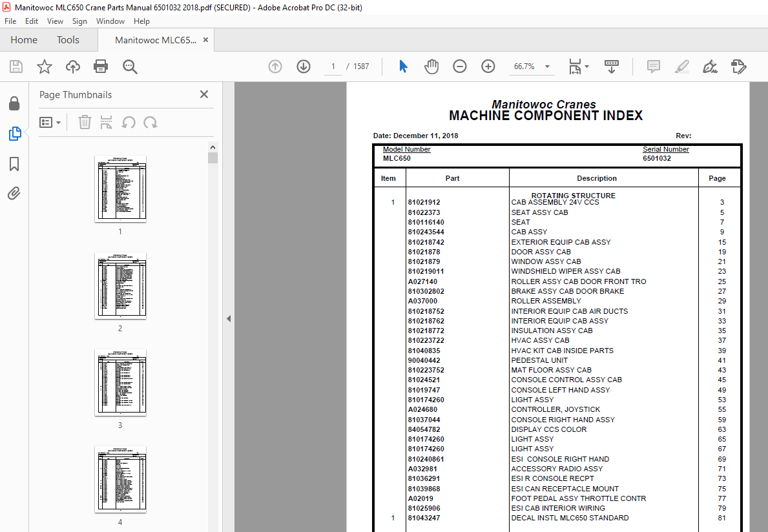Open the View menu

(55, 21)
